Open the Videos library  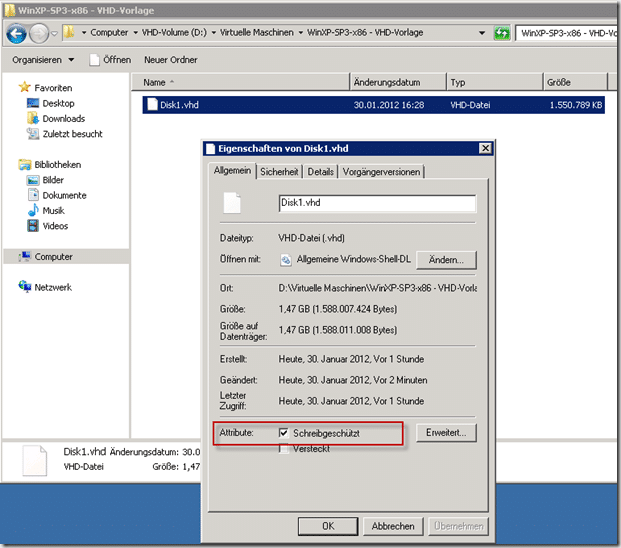[55, 226]
